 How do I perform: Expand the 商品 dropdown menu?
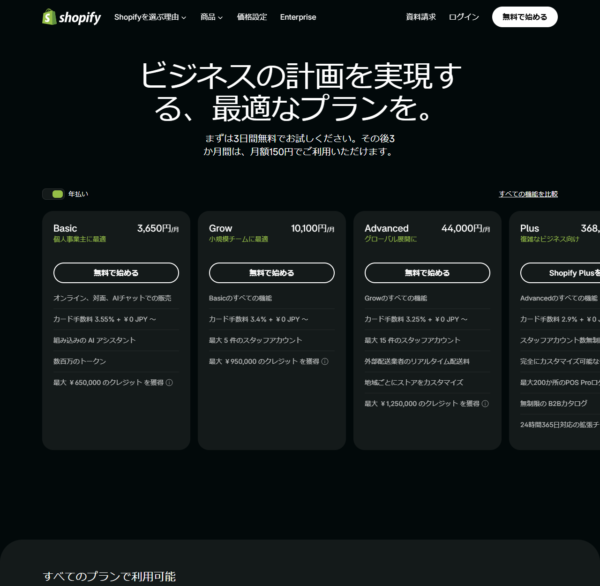(211, 17)
